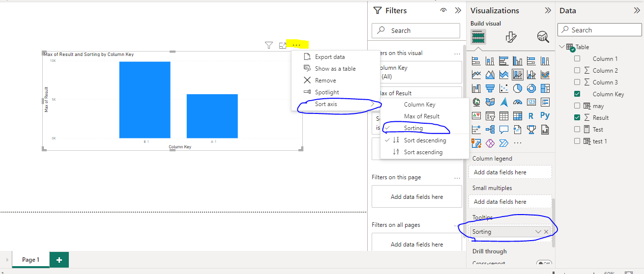The width and height of the screenshot is (644, 274).
Task: Select the stacked area chart visual
Action: 503,75
